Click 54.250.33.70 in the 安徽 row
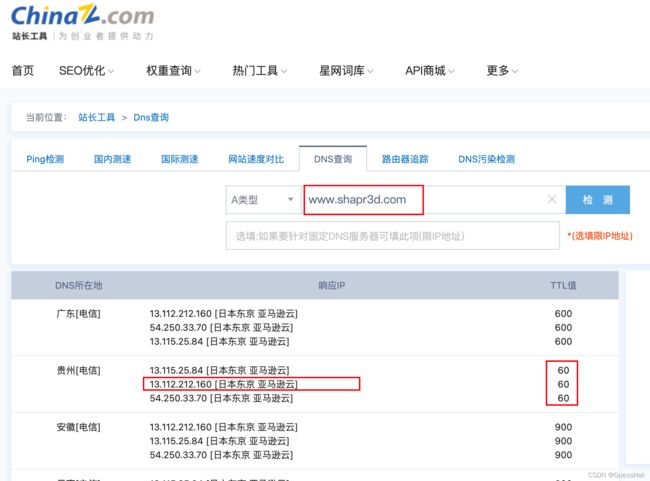The height and width of the screenshot is (481, 650). 178,455
